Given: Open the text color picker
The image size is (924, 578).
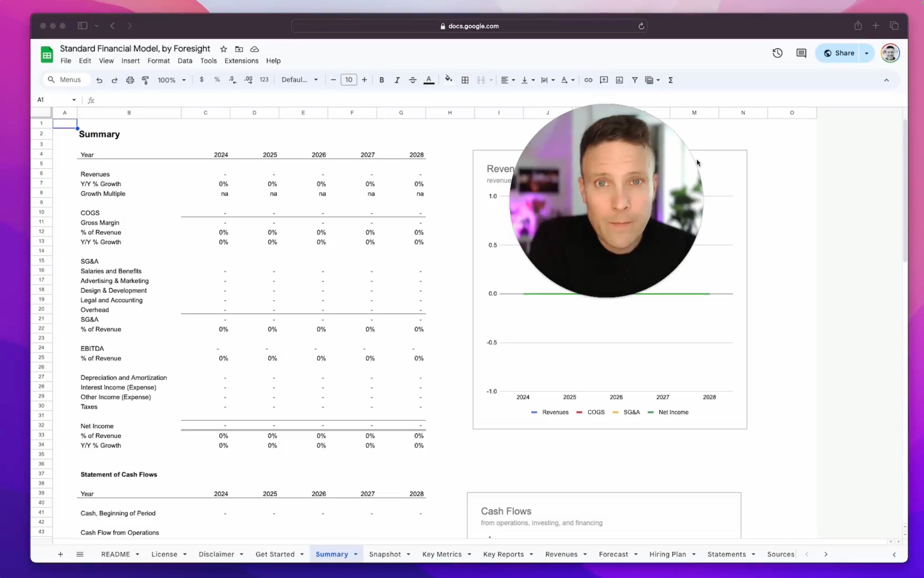Looking at the screenshot, I should click(x=429, y=80).
